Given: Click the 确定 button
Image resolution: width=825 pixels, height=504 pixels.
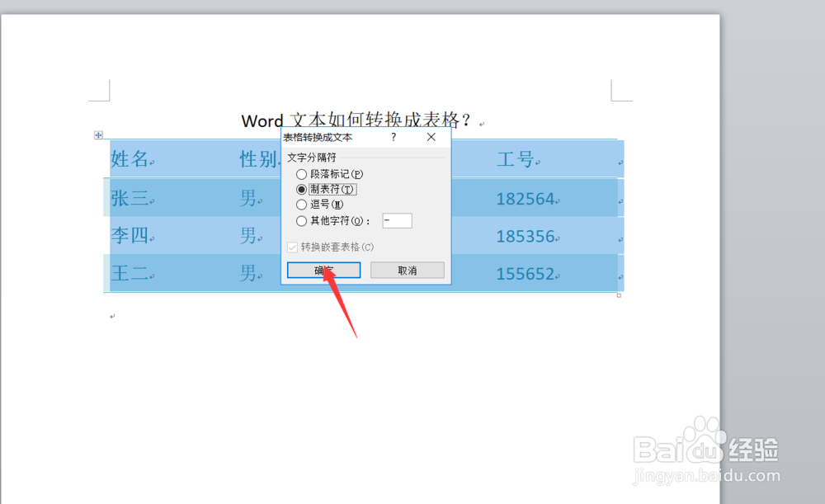Looking at the screenshot, I should click(323, 270).
